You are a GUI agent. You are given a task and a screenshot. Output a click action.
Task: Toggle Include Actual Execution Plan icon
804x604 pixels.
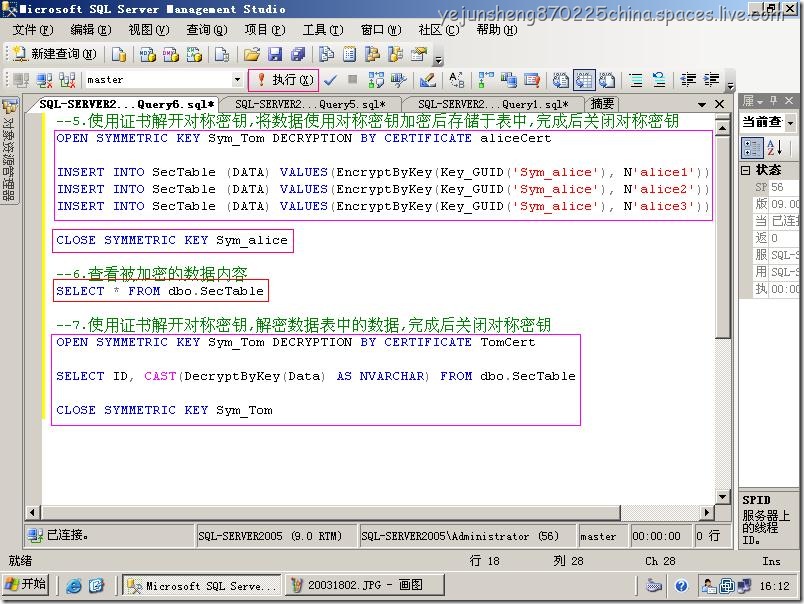click(486, 80)
